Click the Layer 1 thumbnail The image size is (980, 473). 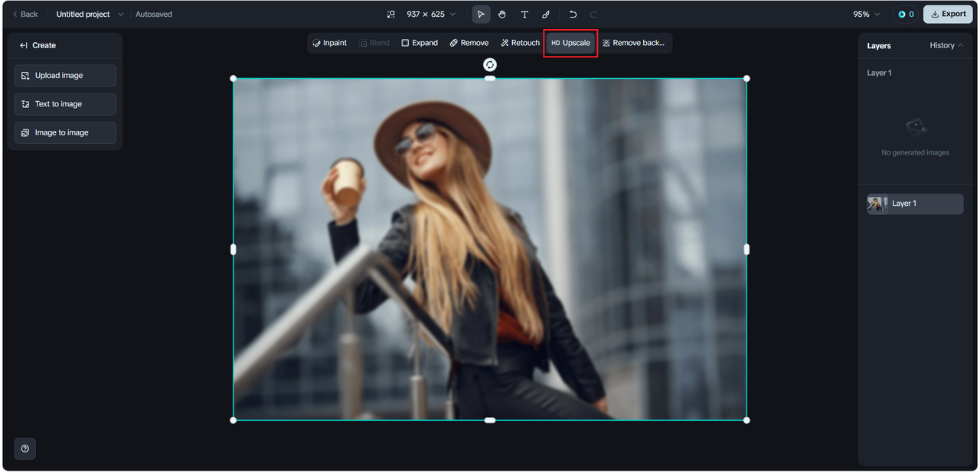(x=877, y=204)
